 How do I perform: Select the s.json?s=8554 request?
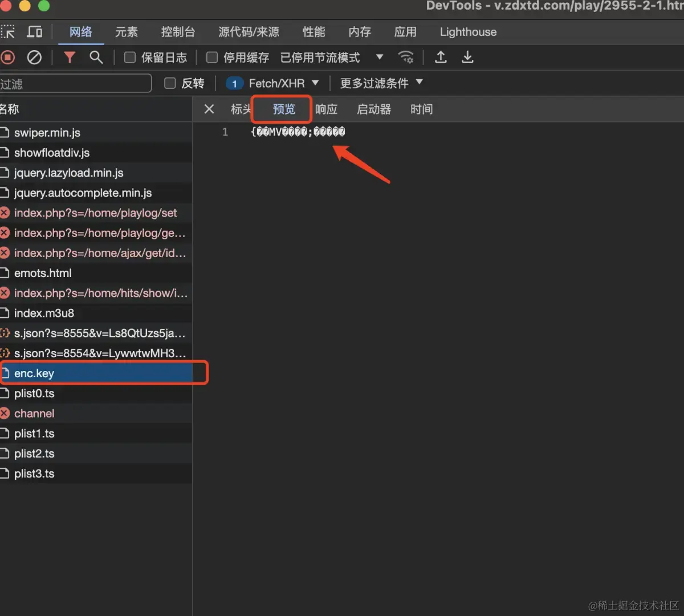(96, 353)
